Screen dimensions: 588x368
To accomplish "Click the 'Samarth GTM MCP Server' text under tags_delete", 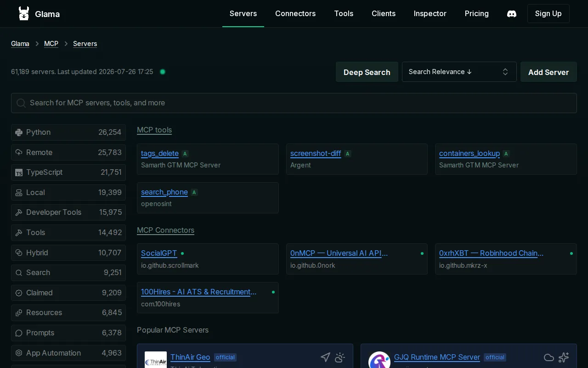I will [181, 165].
